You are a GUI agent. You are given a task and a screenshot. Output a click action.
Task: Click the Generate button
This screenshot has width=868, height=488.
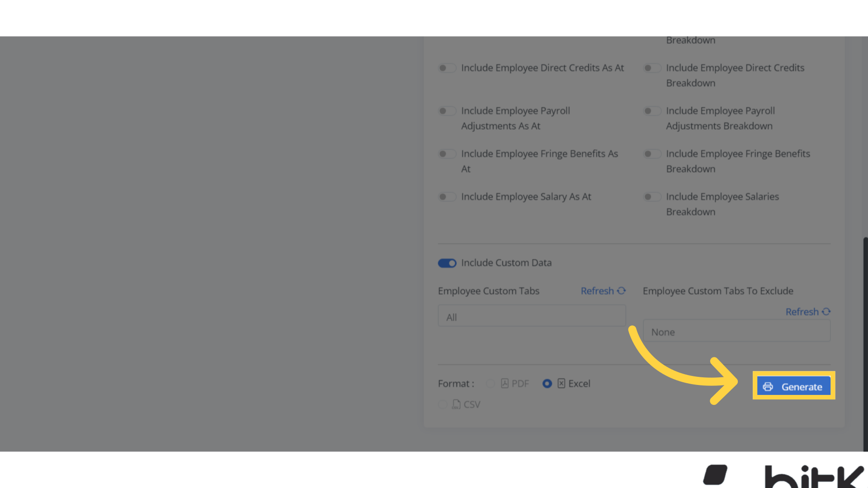point(793,386)
